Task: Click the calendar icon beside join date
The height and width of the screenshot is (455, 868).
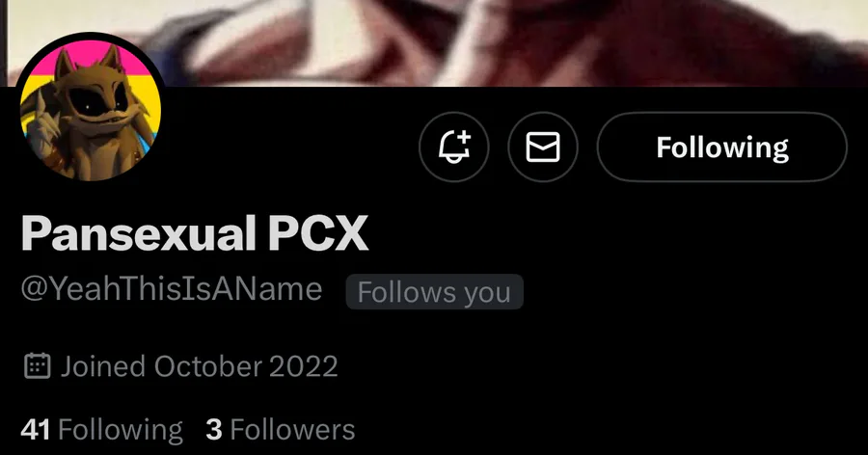Action: click(38, 366)
